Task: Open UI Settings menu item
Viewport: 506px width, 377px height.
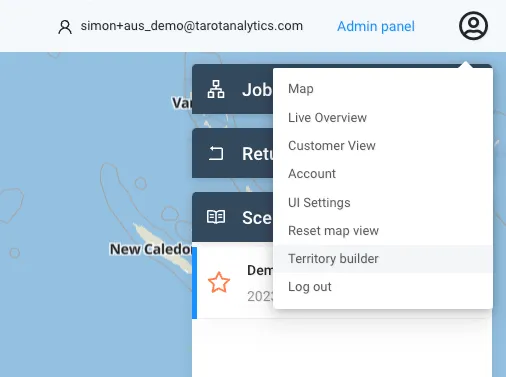Action: click(383, 202)
